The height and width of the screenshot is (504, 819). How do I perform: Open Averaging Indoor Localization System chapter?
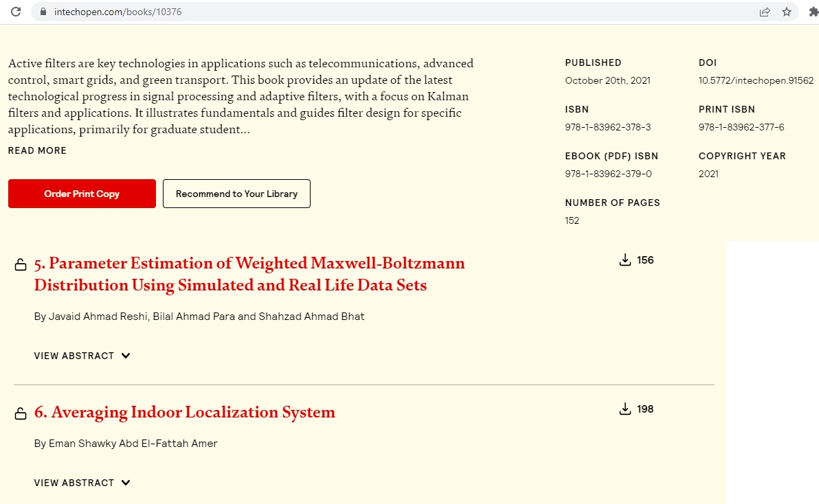184,412
